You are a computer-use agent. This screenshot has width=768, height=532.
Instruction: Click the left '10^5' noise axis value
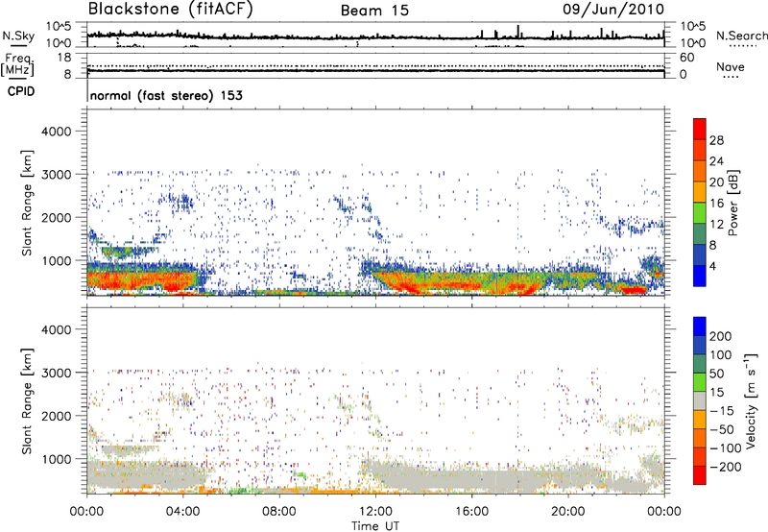59,26
